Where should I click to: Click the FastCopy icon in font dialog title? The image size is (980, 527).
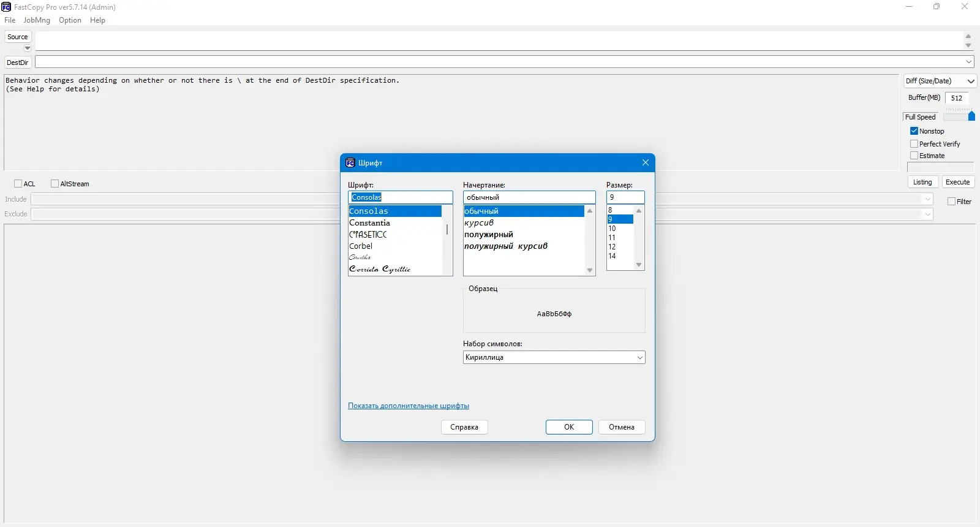(x=350, y=162)
